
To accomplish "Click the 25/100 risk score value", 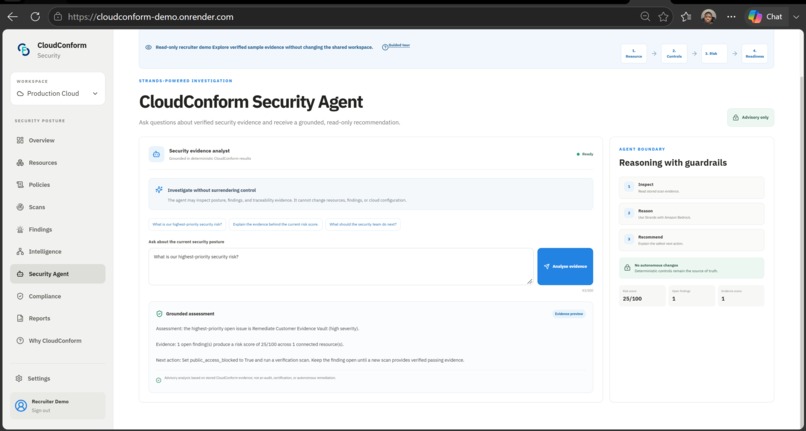I will [632, 299].
